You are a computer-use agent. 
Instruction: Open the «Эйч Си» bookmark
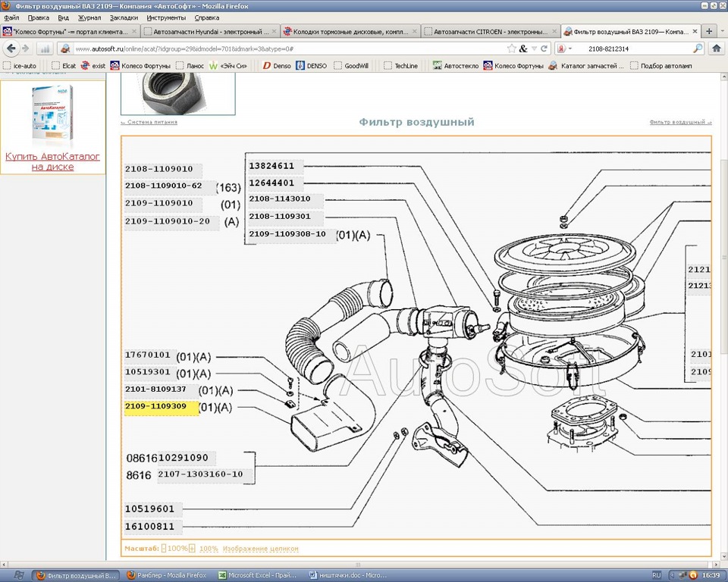point(228,66)
